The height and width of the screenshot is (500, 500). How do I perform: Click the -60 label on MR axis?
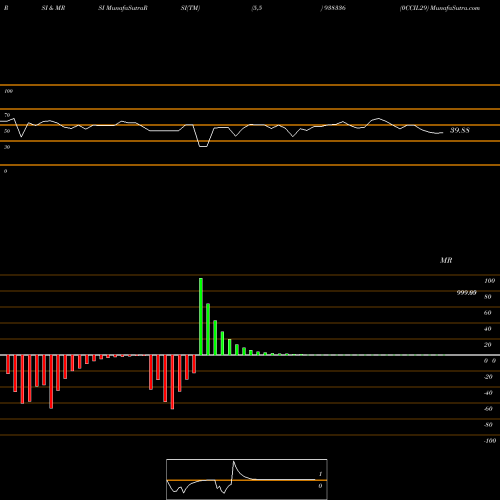pos(488,409)
